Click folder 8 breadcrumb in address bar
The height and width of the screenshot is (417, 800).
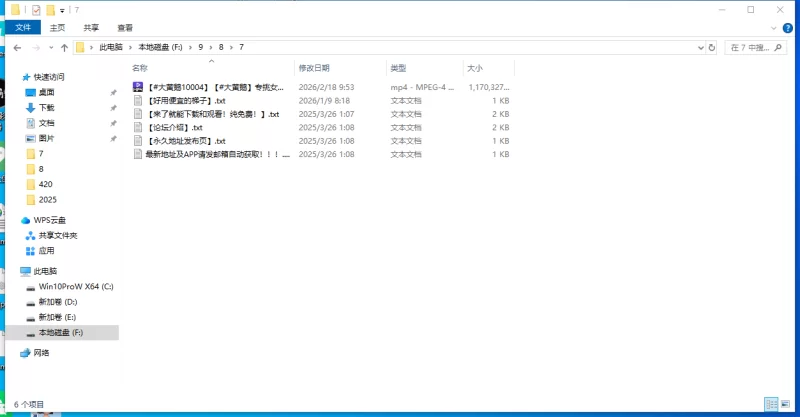[x=221, y=47]
